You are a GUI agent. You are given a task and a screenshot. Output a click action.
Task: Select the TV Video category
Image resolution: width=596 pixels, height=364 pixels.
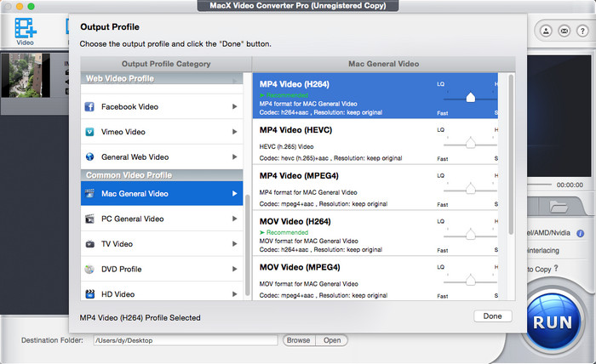162,244
